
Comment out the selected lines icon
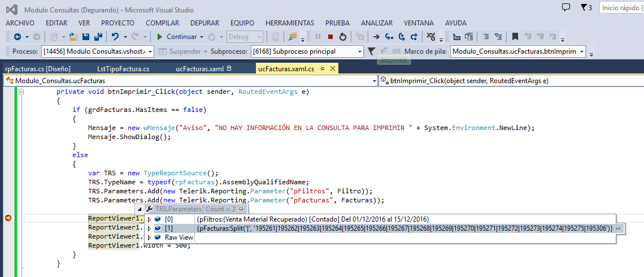coord(486,37)
